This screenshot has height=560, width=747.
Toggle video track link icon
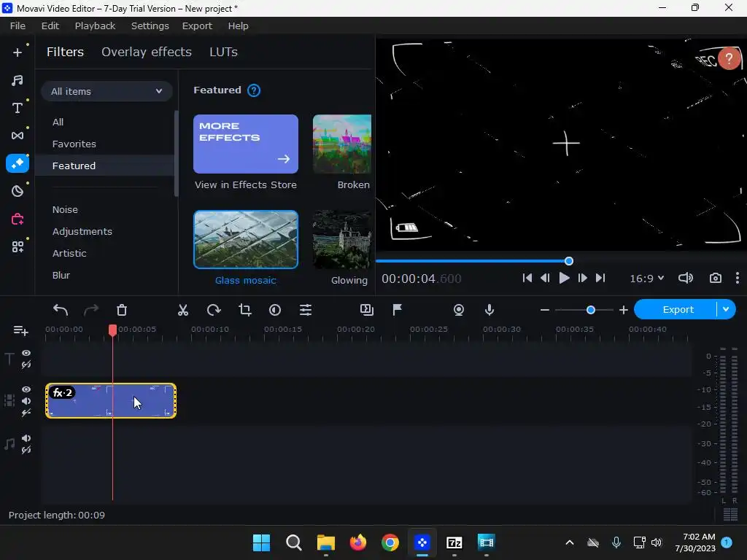point(26,413)
